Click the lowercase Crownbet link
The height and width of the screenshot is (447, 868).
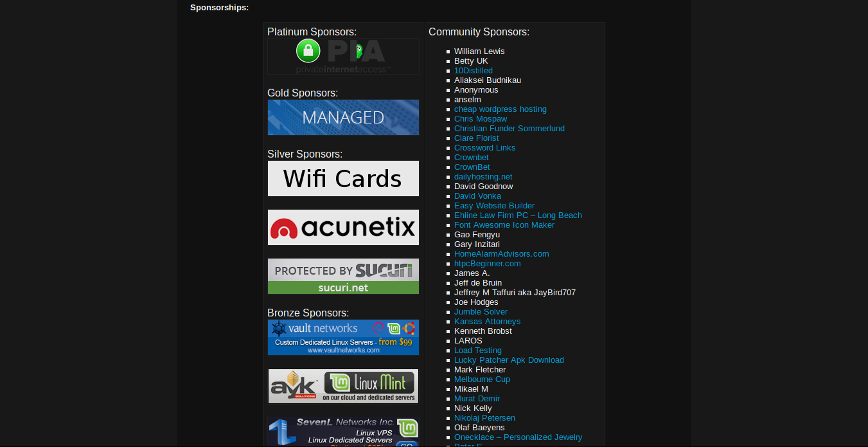(x=472, y=158)
